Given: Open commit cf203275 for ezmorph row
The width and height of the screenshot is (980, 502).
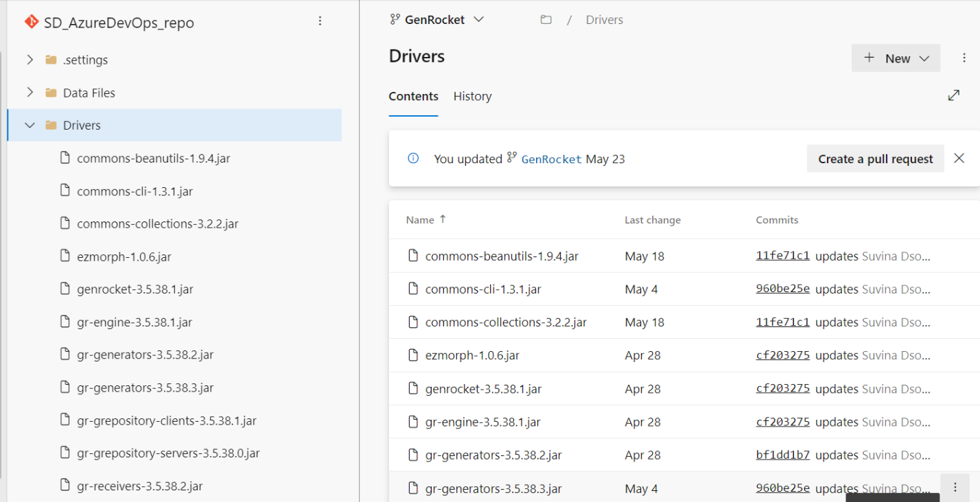Looking at the screenshot, I should pyautogui.click(x=783, y=355).
